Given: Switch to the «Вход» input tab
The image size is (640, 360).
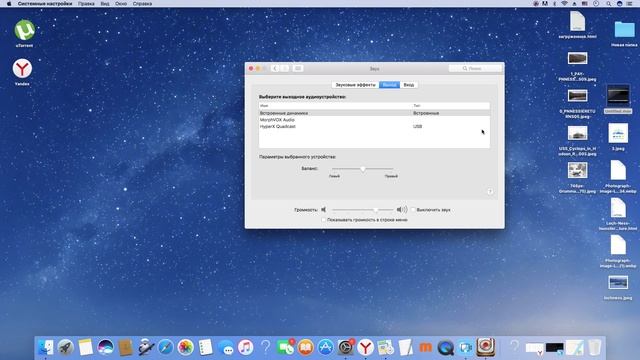Looking at the screenshot, I should (x=409, y=85).
